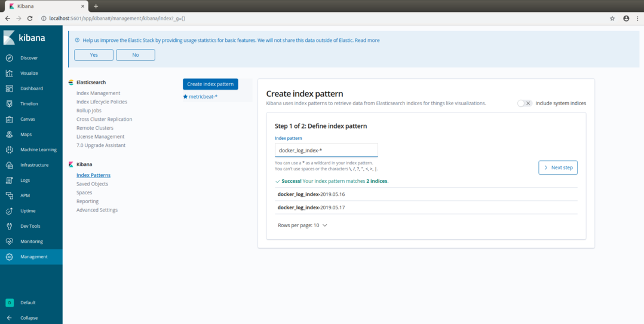Open Rows per page dropdown
The height and width of the screenshot is (324, 644).
pyautogui.click(x=302, y=225)
